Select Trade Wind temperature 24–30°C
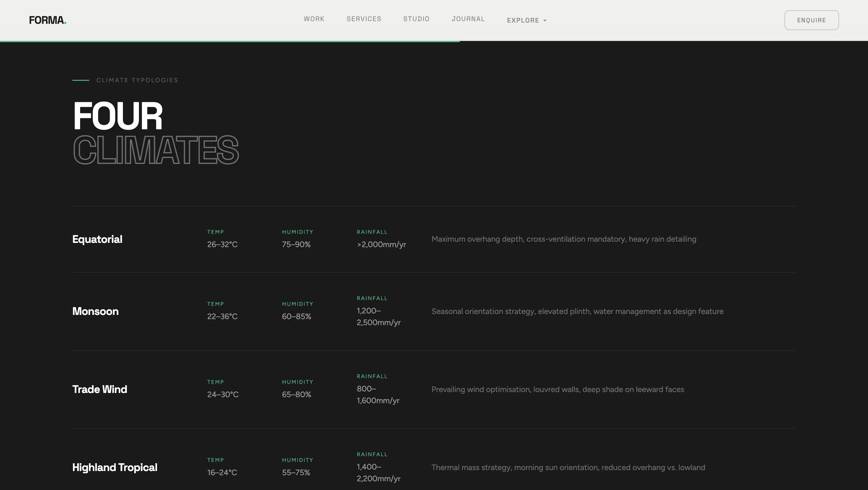Screen dimensions: 868x490 tap(222, 394)
